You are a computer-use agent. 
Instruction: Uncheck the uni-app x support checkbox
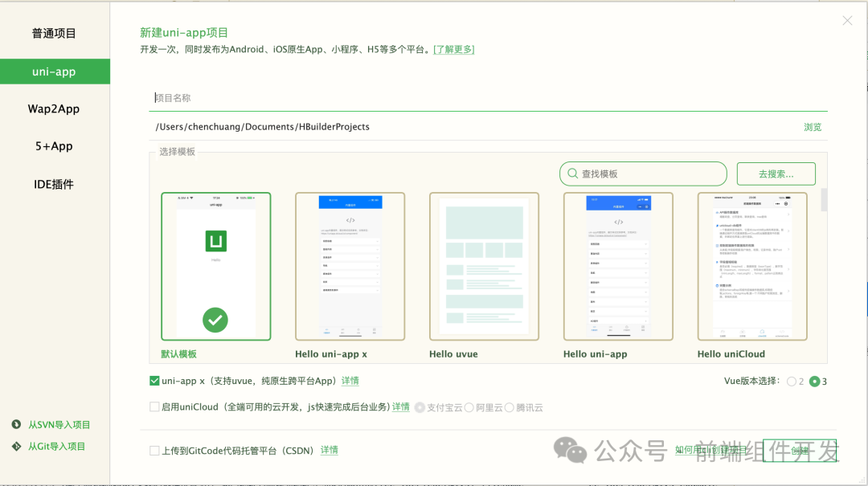click(154, 381)
